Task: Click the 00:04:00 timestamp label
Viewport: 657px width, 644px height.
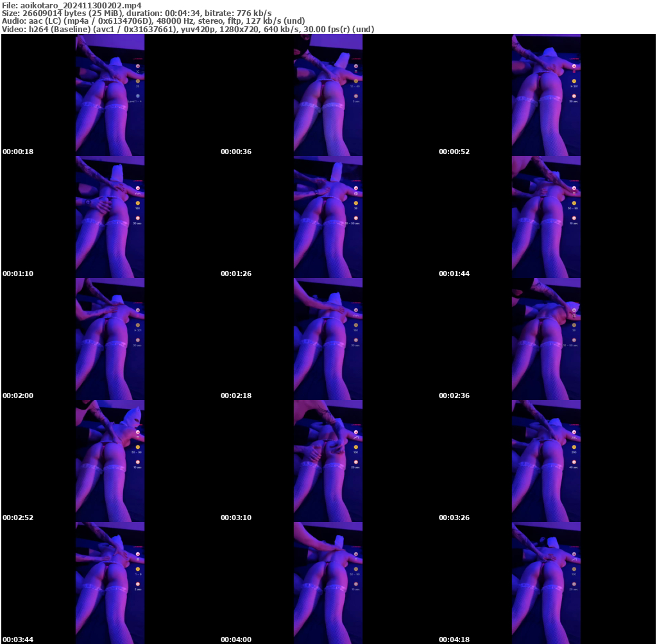Action: 236,640
